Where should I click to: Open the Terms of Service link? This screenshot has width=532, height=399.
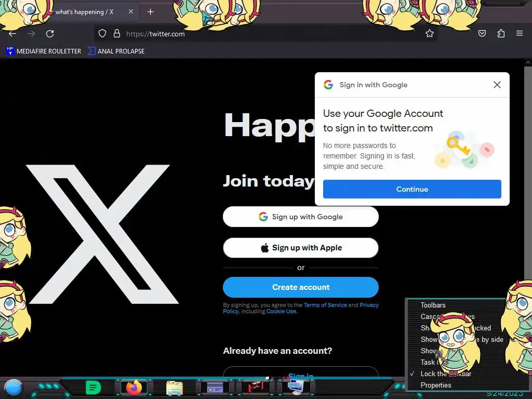(x=325, y=305)
